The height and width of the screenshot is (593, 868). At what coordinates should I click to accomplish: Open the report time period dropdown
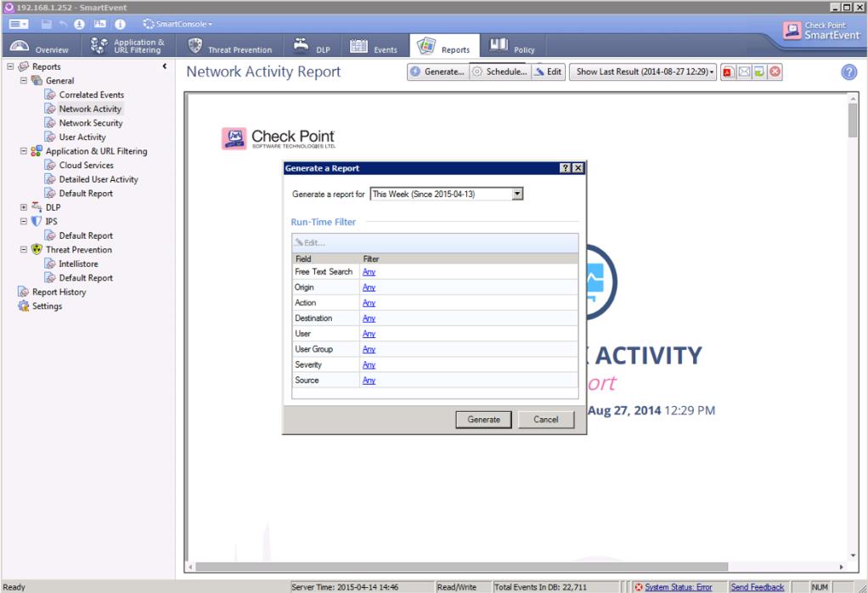point(517,194)
